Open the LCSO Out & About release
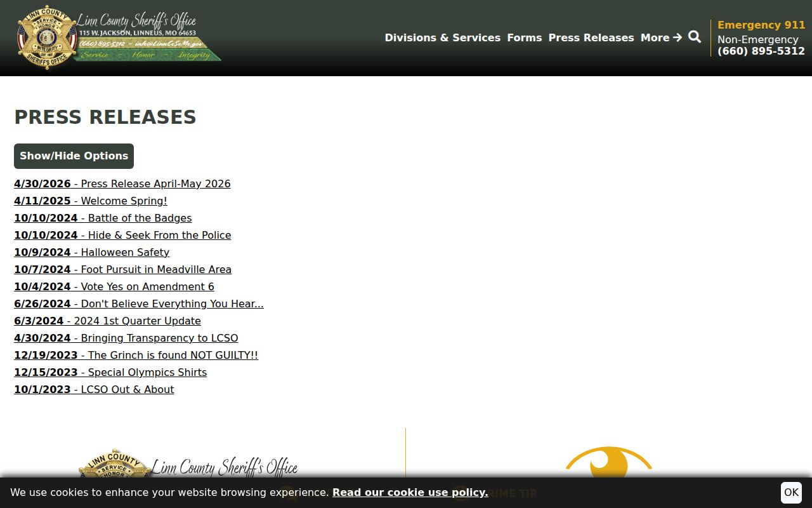This screenshot has width=812, height=508. pyautogui.click(x=94, y=389)
